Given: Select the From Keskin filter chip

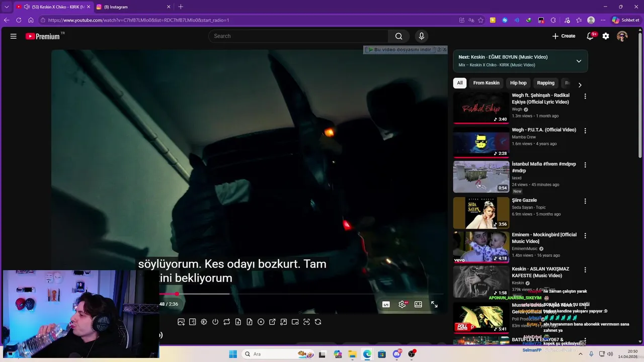Looking at the screenshot, I should pyautogui.click(x=486, y=83).
